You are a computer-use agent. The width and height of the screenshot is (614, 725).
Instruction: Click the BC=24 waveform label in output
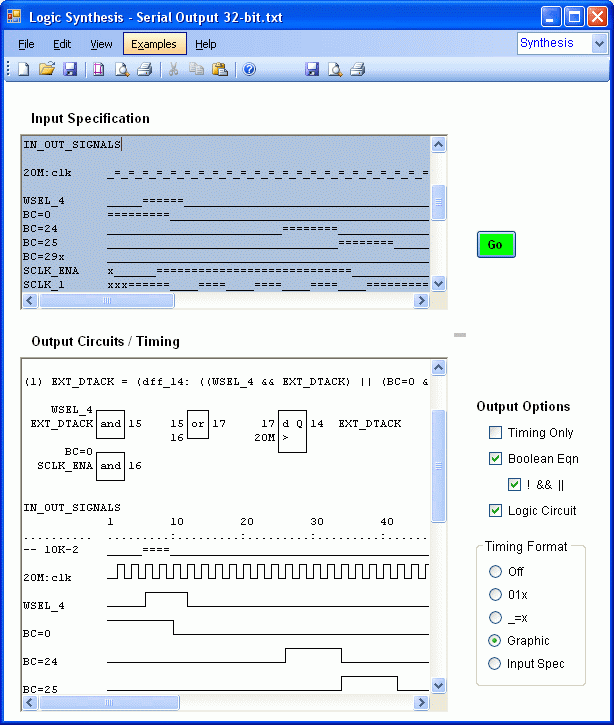pos(40,662)
